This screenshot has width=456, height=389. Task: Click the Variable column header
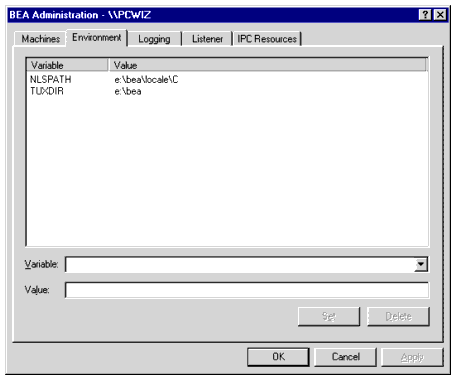68,65
